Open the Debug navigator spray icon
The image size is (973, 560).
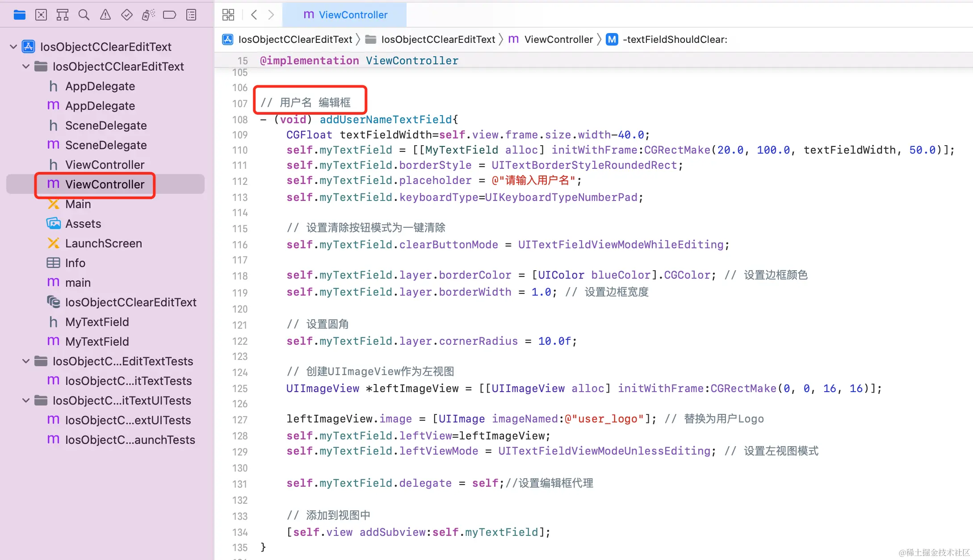pyautogui.click(x=148, y=15)
